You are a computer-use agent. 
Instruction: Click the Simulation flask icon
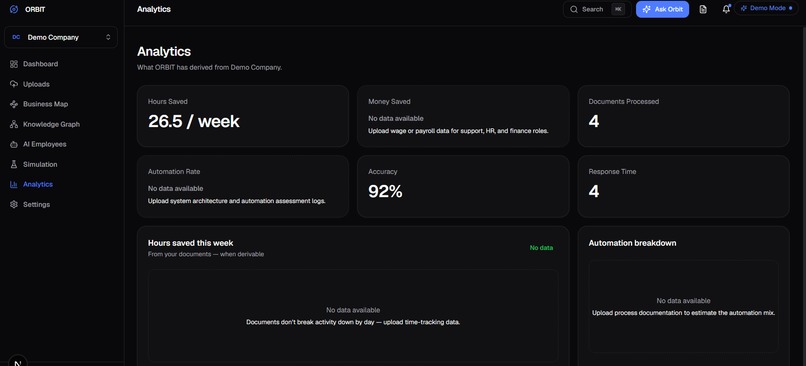coord(14,164)
